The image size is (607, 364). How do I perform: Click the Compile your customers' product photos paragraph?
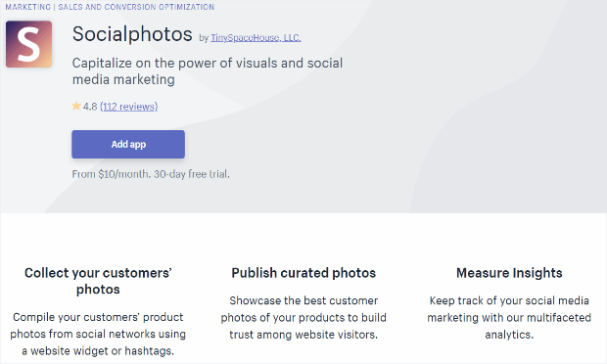98,334
